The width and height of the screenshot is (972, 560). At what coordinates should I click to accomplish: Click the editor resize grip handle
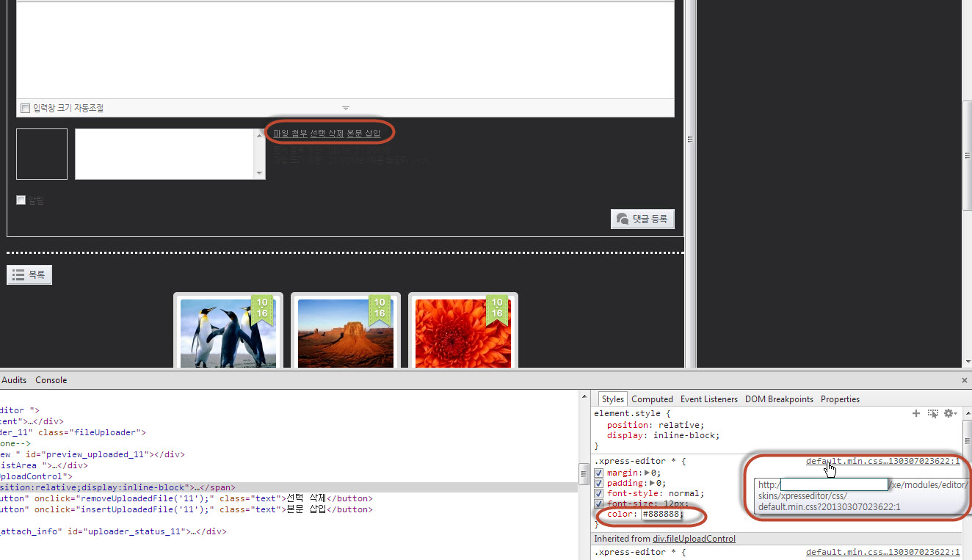[x=346, y=108]
